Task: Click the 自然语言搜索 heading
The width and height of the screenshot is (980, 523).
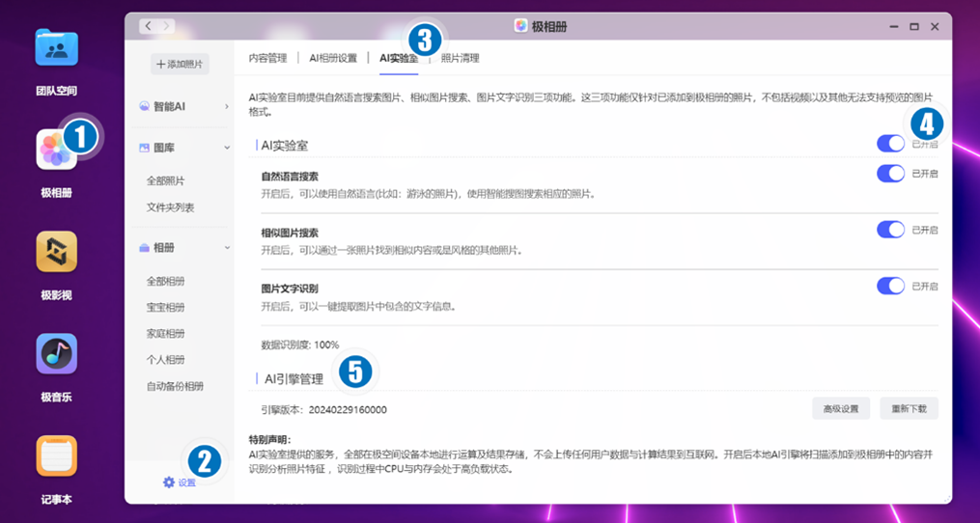Action: click(x=290, y=177)
